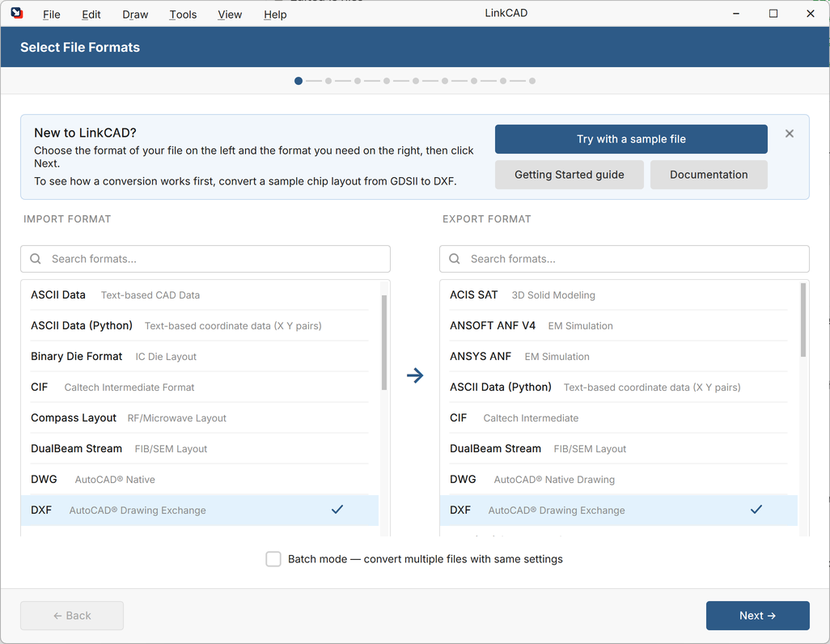830x644 pixels.
Task: Open the Draw menu
Action: (x=135, y=15)
